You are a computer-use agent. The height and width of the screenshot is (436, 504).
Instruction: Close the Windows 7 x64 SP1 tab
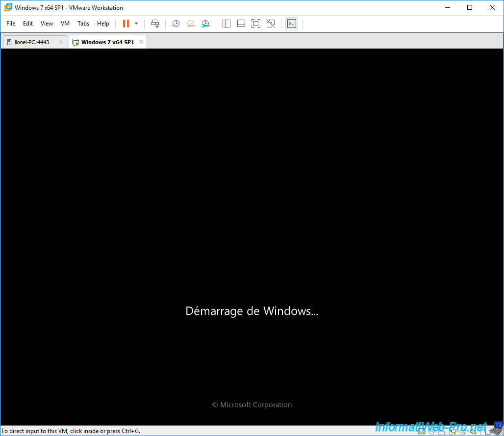141,42
